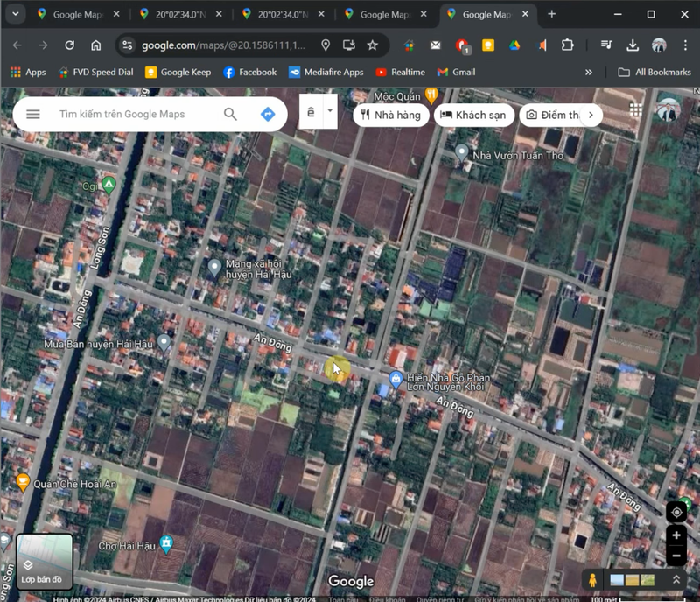The height and width of the screenshot is (602, 700).
Task: Open the Google Maps hamburger menu
Action: coord(33,115)
